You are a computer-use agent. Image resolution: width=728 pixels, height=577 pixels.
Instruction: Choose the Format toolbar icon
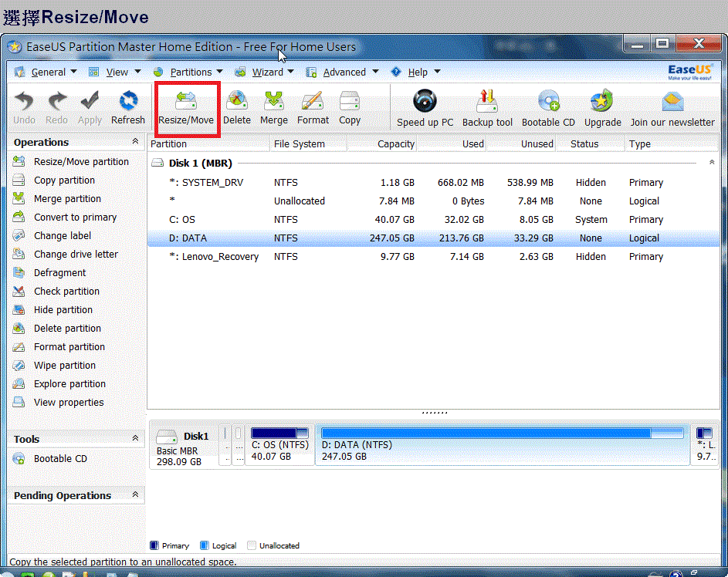[313, 107]
